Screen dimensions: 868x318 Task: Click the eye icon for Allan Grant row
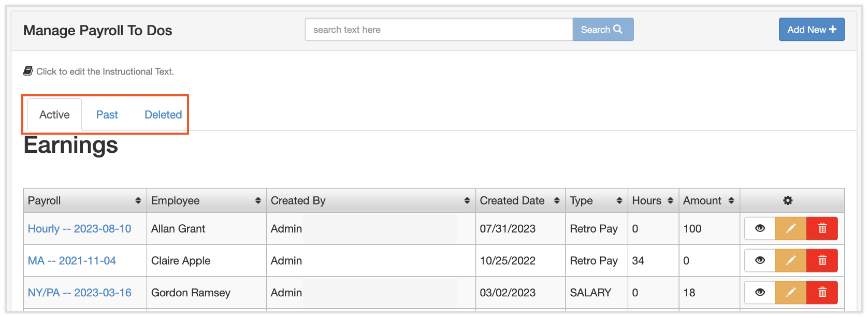click(x=760, y=228)
